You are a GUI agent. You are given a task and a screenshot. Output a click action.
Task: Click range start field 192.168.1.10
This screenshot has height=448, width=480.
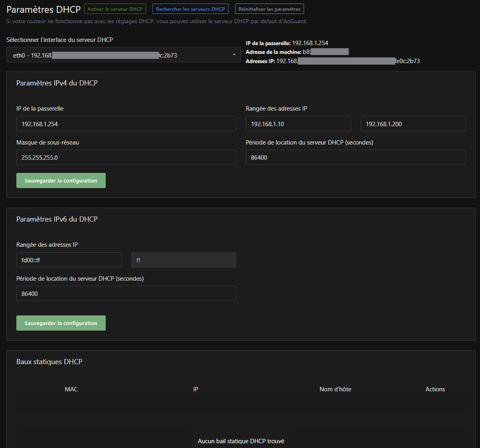[298, 124]
